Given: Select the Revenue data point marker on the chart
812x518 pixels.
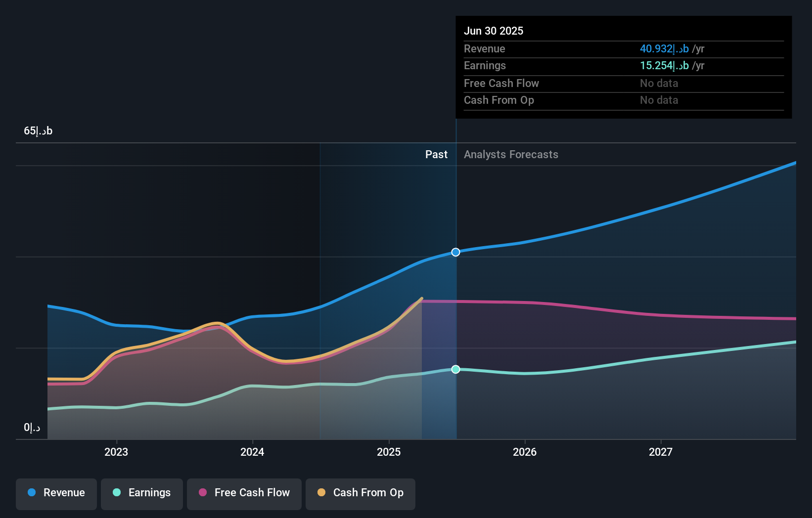Looking at the screenshot, I should (455, 252).
